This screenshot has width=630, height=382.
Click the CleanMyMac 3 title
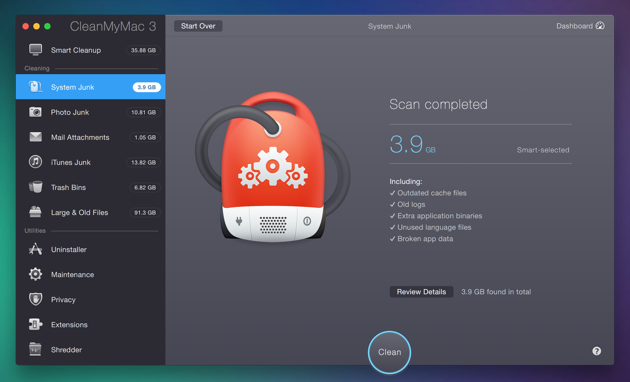(x=113, y=27)
